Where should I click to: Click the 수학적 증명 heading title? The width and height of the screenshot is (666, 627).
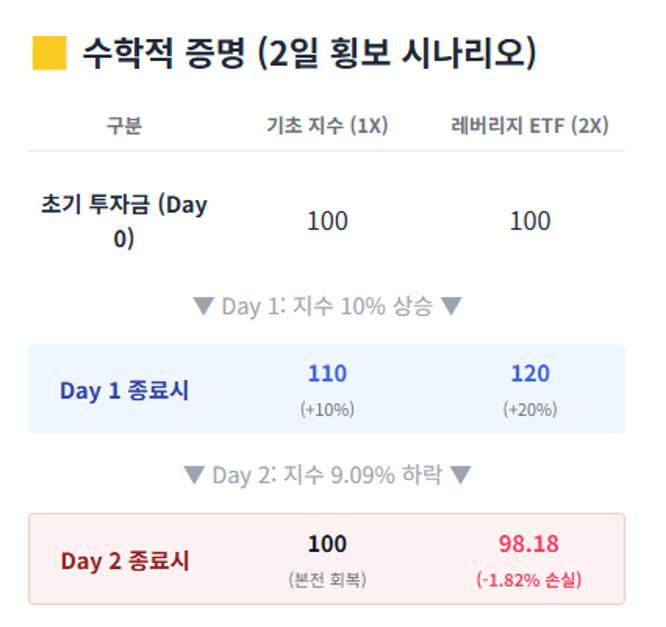click(x=310, y=53)
